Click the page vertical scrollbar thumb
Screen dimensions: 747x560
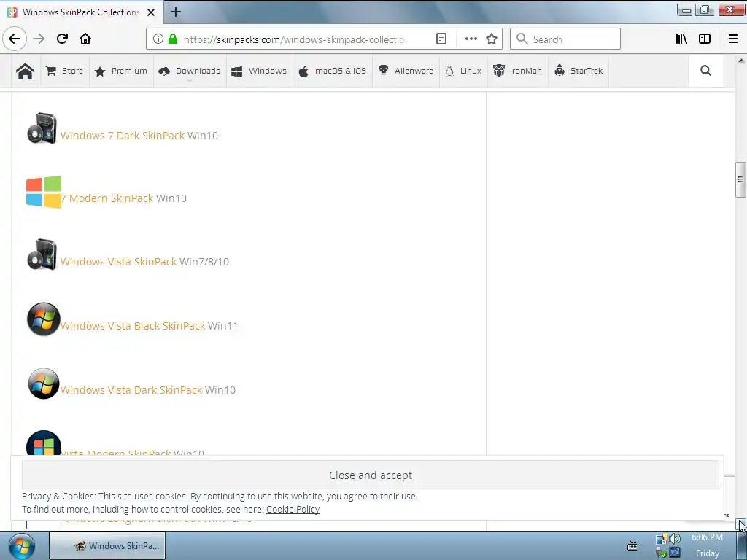740,179
